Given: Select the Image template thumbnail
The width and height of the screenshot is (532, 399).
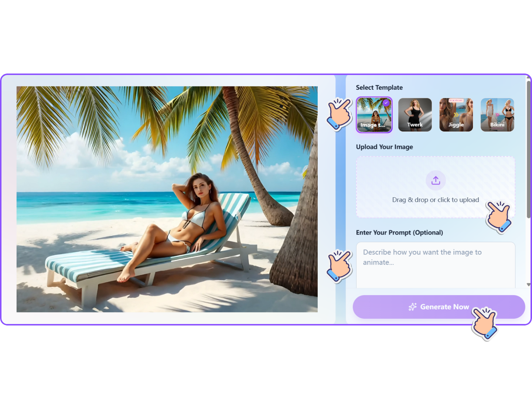Looking at the screenshot, I should tap(374, 115).
